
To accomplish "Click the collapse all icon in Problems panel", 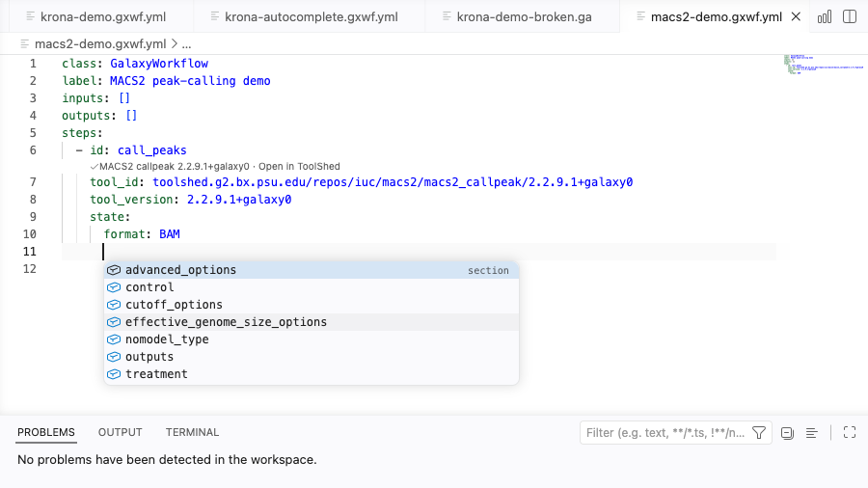I will [787, 433].
